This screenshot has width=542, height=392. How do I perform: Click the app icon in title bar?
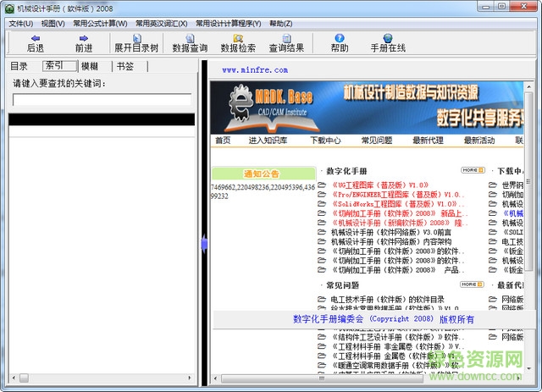[9, 8]
